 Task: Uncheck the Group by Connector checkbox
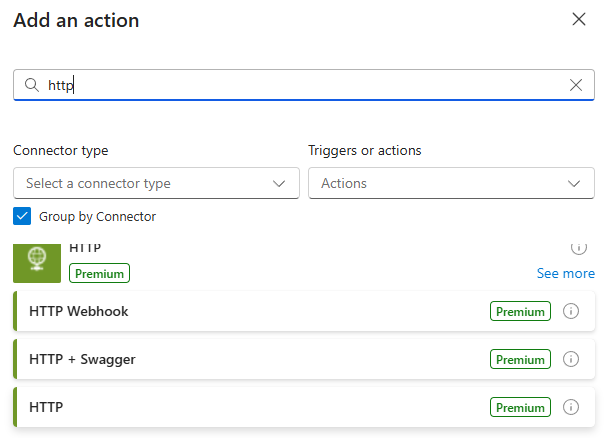[22, 216]
